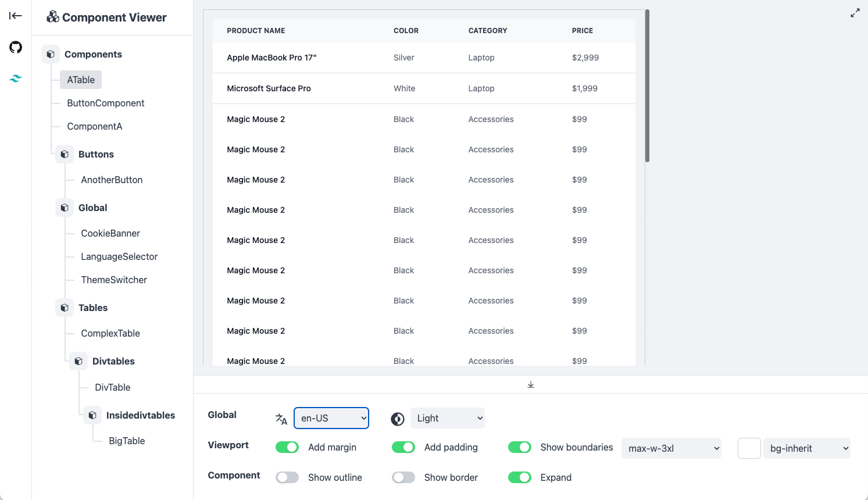Collapse the Components tree group

93,54
